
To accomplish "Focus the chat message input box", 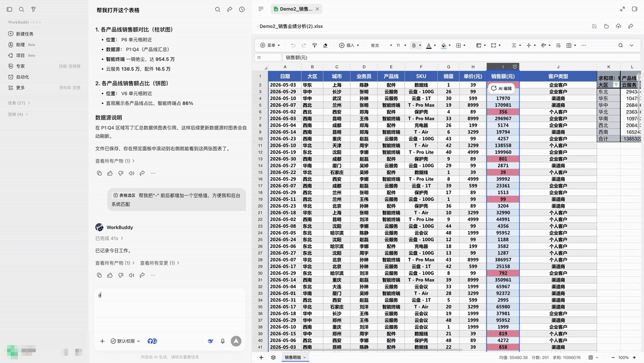I will click(x=170, y=310).
